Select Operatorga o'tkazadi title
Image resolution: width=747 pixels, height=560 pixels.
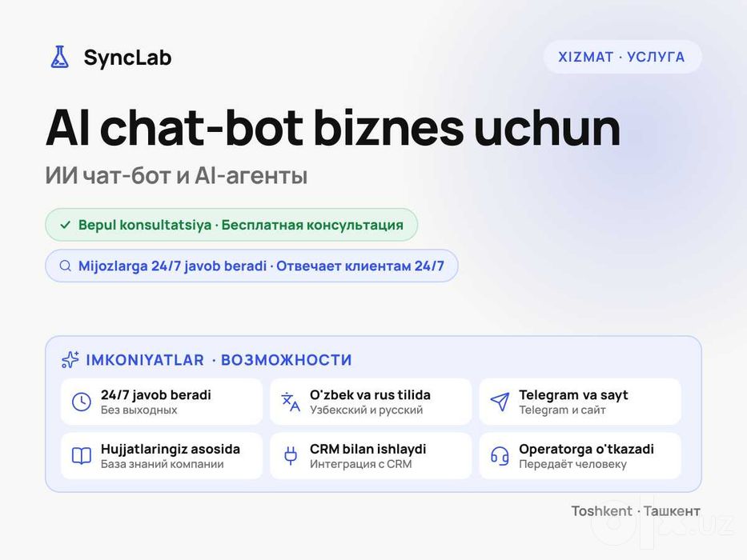click(586, 449)
